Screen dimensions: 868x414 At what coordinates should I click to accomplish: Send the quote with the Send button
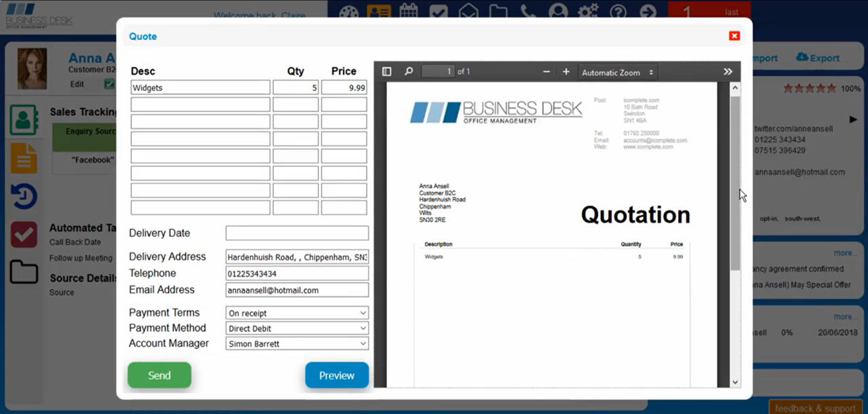[159, 375]
